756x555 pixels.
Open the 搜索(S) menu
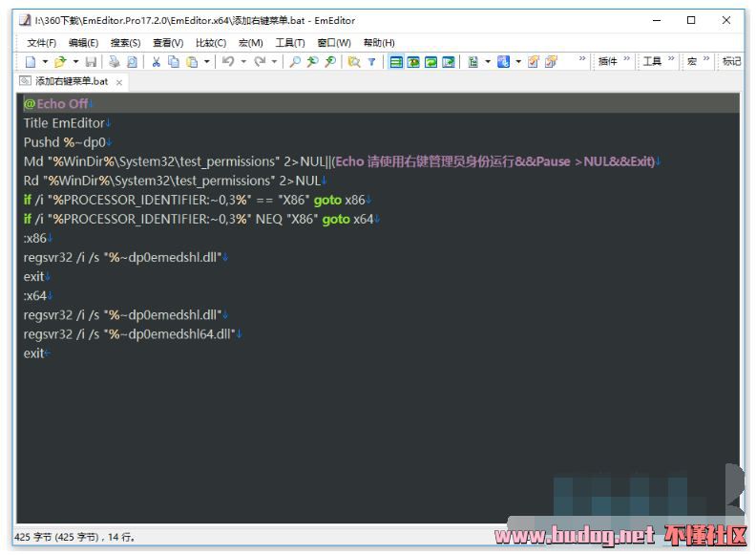pyautogui.click(x=125, y=43)
